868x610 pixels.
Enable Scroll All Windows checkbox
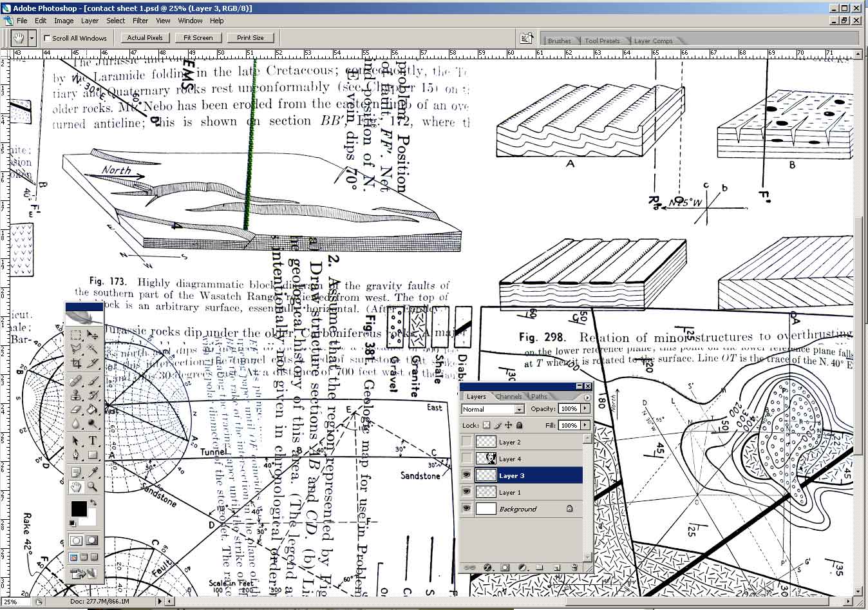(47, 38)
